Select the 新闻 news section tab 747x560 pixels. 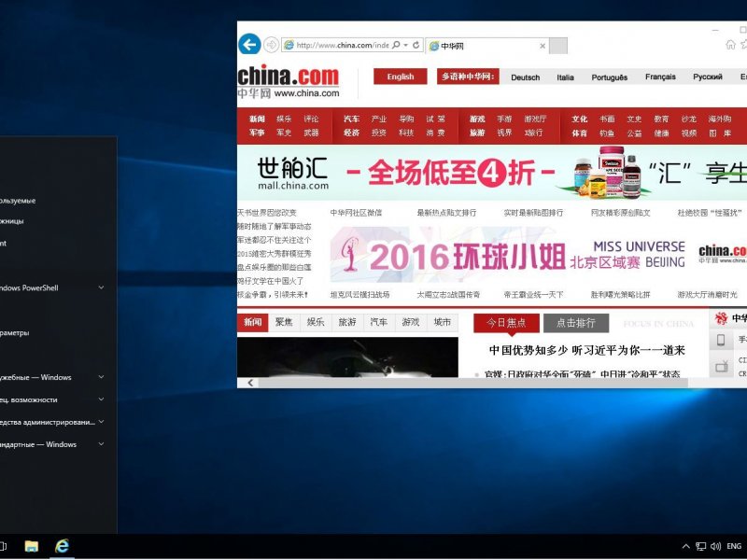[x=252, y=322]
